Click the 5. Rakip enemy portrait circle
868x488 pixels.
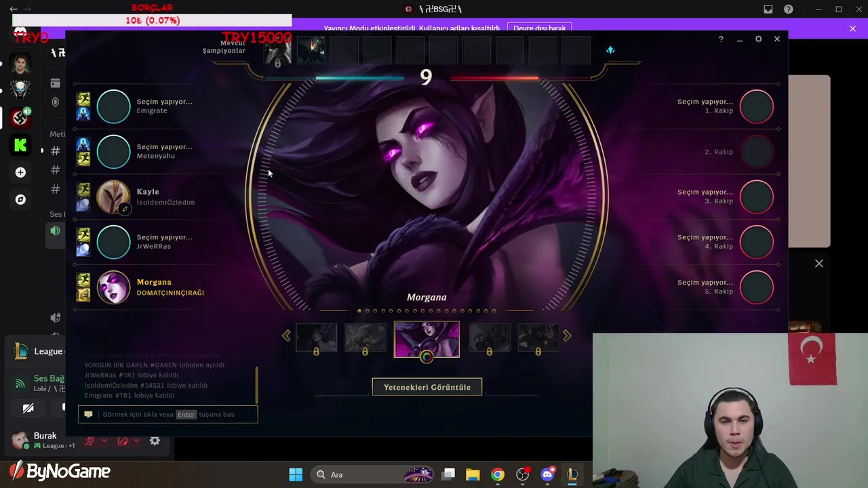(757, 287)
